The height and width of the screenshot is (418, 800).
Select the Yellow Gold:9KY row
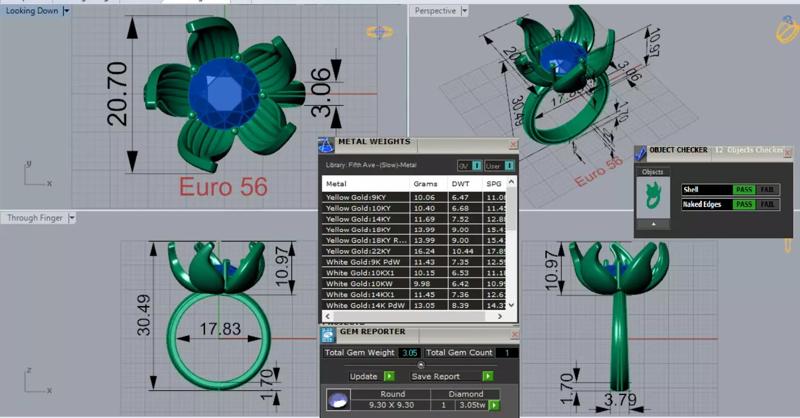[414, 197]
